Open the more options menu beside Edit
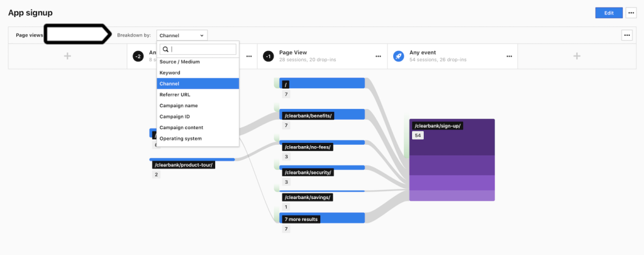The height and width of the screenshot is (255, 644). pyautogui.click(x=631, y=13)
